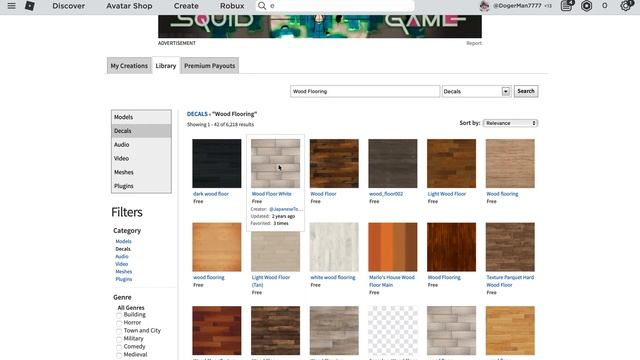This screenshot has width=640, height=360.
Task: Open Texture Parquet Hard Wood Floor thumbnail
Action: click(x=510, y=247)
